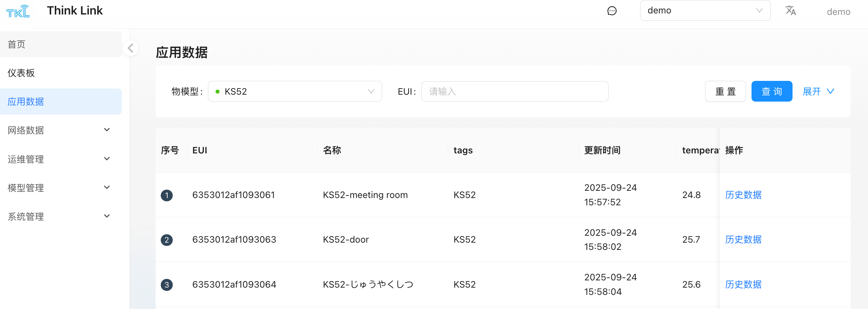This screenshot has height=309, width=868.
Task: Click the TKL logo icon
Action: pos(18,11)
